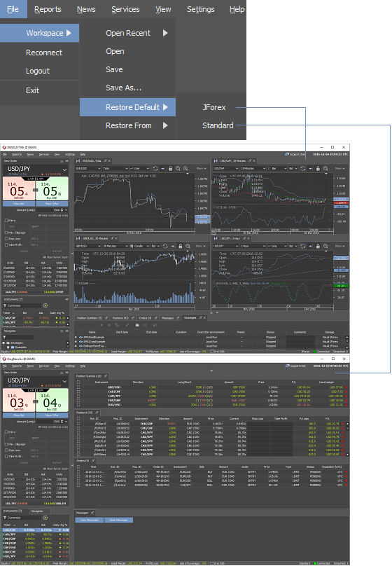This screenshot has height=566, width=392.
Task: Tick the Stop Loss checkbox in KingNorsha window
Action: [6, 450]
